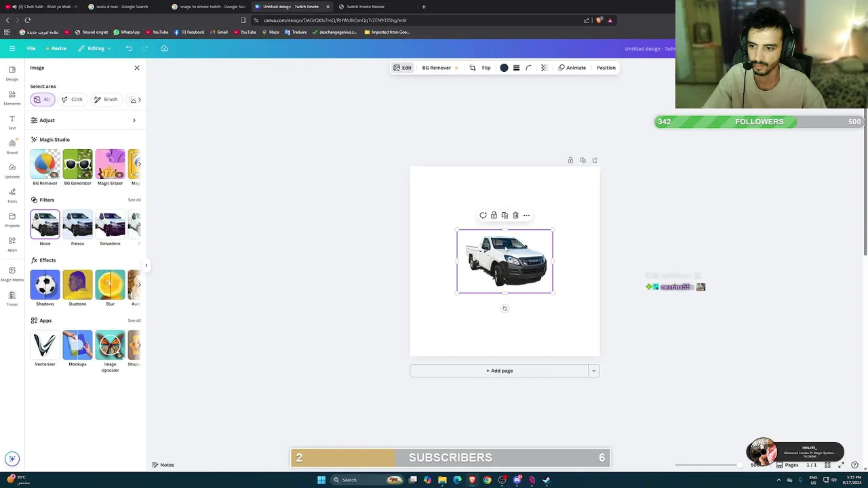
Task: Open the Text sidebar tool
Action: tap(12, 122)
